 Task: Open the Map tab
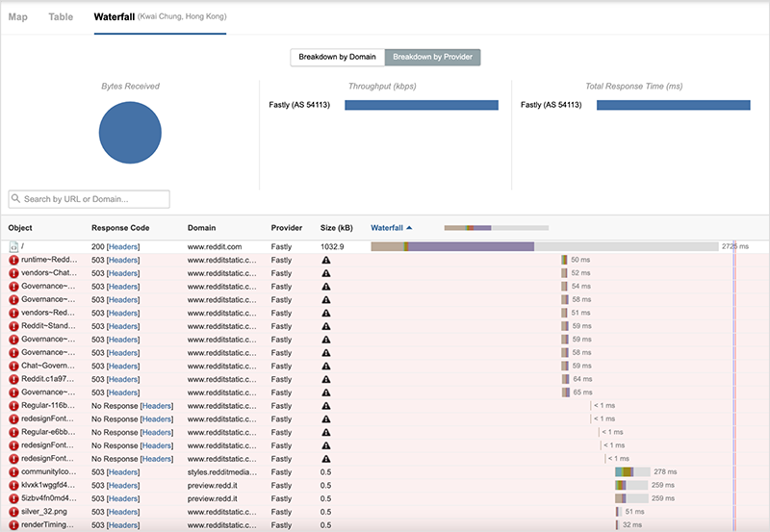click(18, 17)
